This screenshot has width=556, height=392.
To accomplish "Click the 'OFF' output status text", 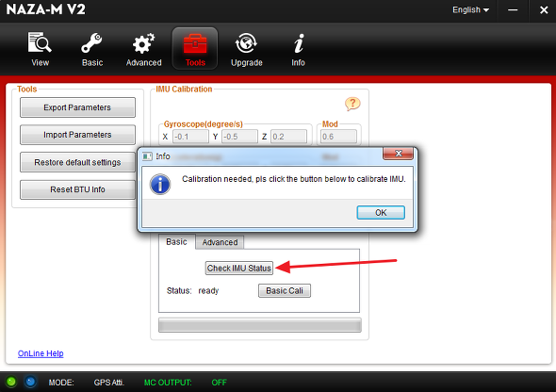I will click(220, 383).
